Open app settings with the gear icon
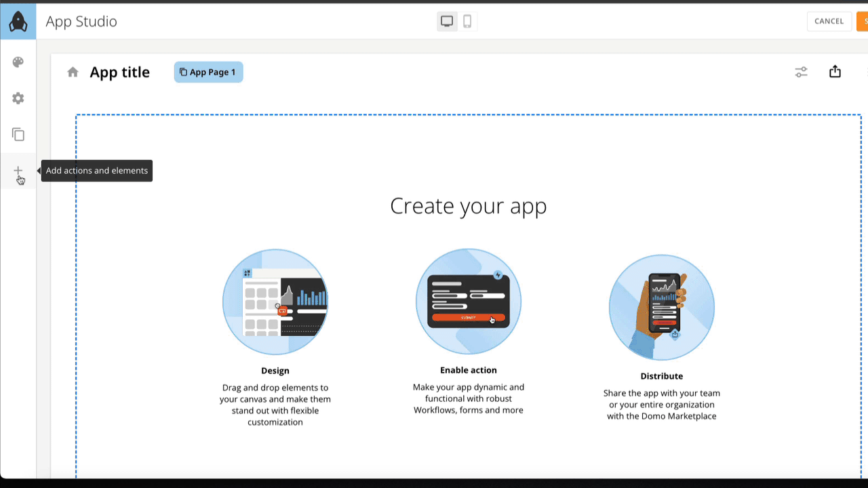The height and width of the screenshot is (488, 868). coord(18,98)
